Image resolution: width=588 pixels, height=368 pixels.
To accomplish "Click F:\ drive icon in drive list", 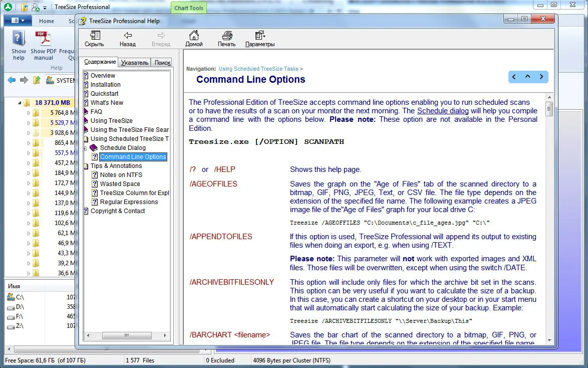I will click(x=11, y=316).
